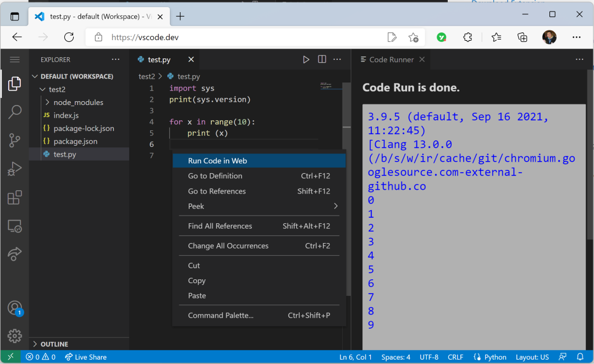Viewport: 594px width, 364px height.
Task: Click Layout: US in status bar
Action: (532, 357)
